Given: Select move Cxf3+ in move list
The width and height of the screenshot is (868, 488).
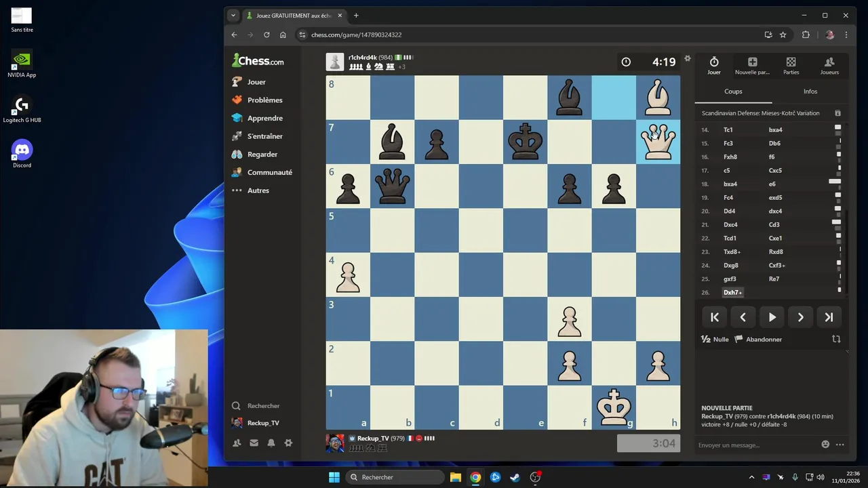Looking at the screenshot, I should coord(777,266).
